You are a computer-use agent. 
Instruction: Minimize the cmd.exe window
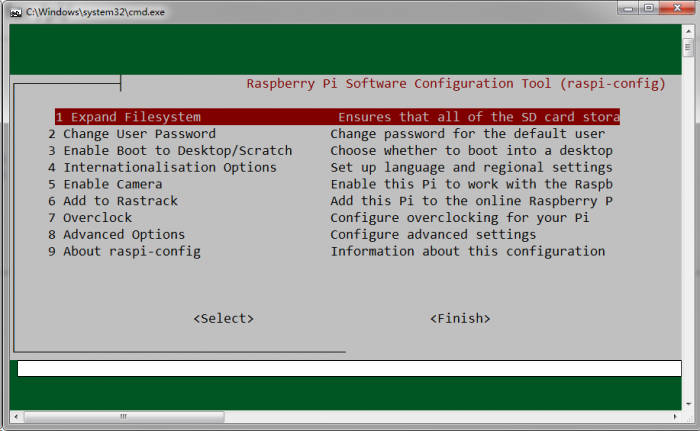(x=629, y=8)
